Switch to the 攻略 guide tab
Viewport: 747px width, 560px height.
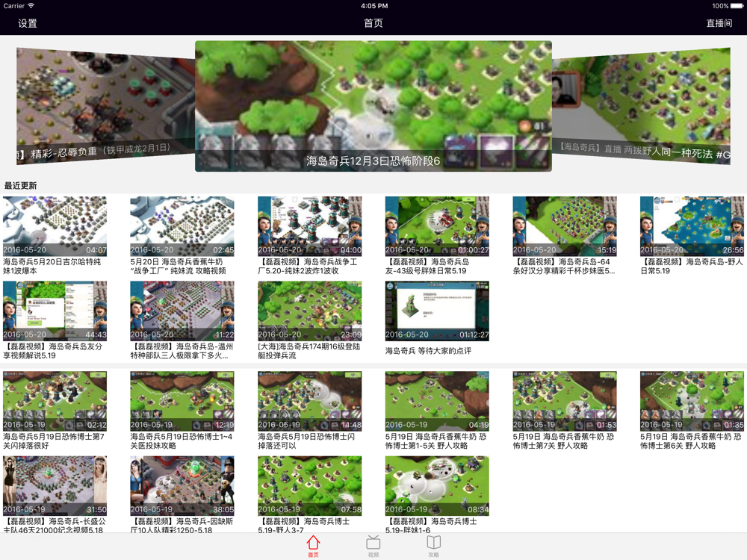pyautogui.click(x=433, y=546)
